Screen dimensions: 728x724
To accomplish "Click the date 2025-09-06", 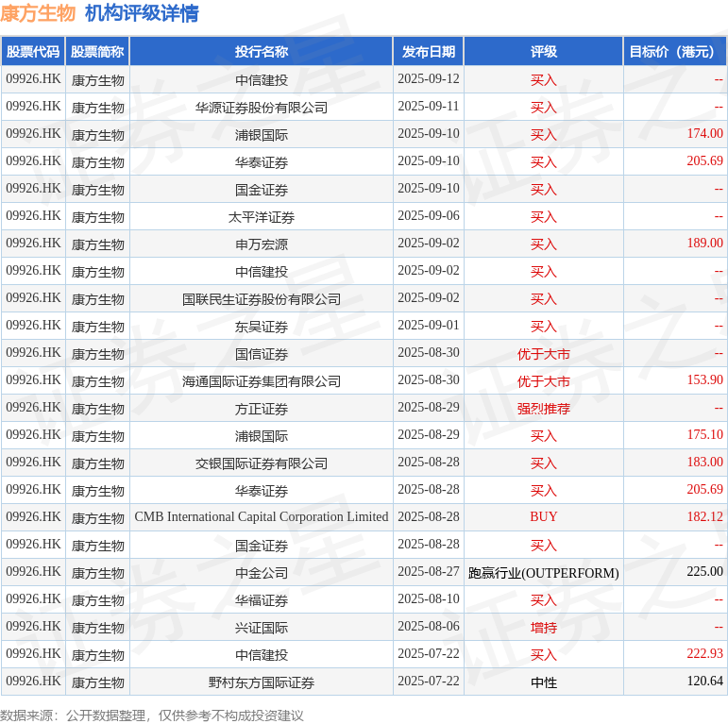I will 429,216.
